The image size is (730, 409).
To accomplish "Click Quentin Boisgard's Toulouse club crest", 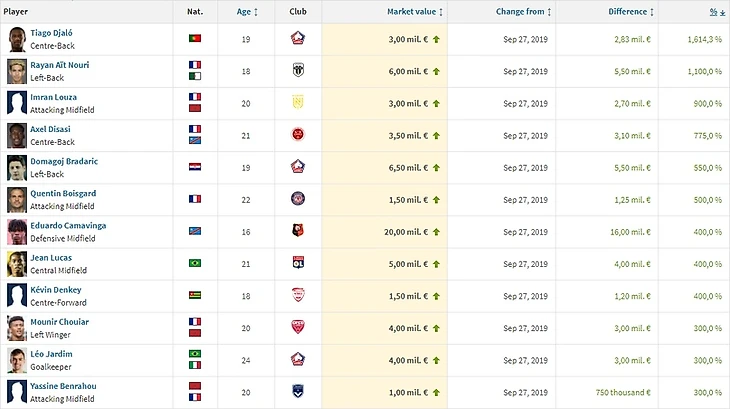I will tap(297, 199).
